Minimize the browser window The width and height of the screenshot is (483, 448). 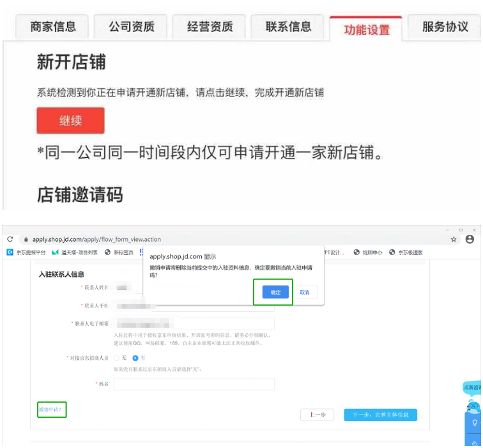point(447,230)
